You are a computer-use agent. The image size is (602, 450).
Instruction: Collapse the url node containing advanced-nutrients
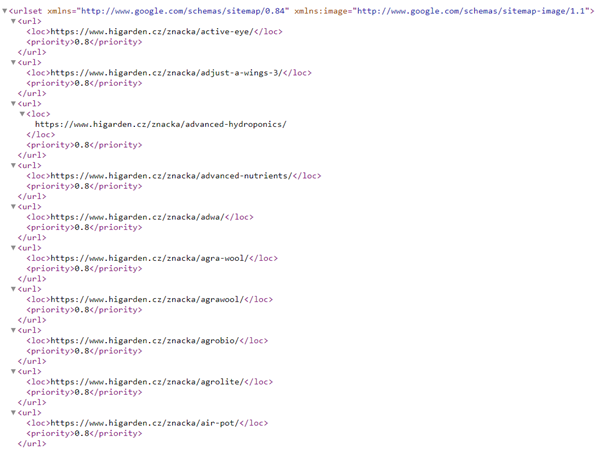(13, 165)
